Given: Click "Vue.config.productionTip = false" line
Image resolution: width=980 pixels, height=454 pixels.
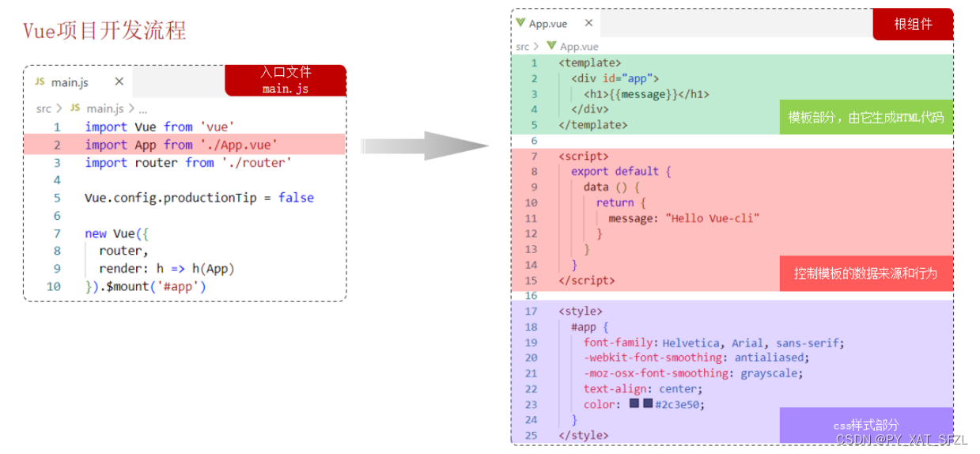Looking at the screenshot, I should (x=199, y=198).
